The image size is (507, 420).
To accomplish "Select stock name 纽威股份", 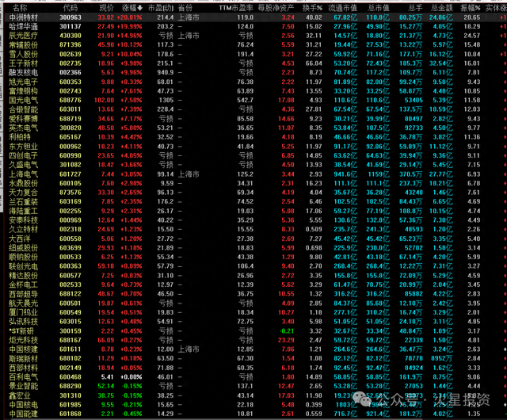I will tap(23, 248).
